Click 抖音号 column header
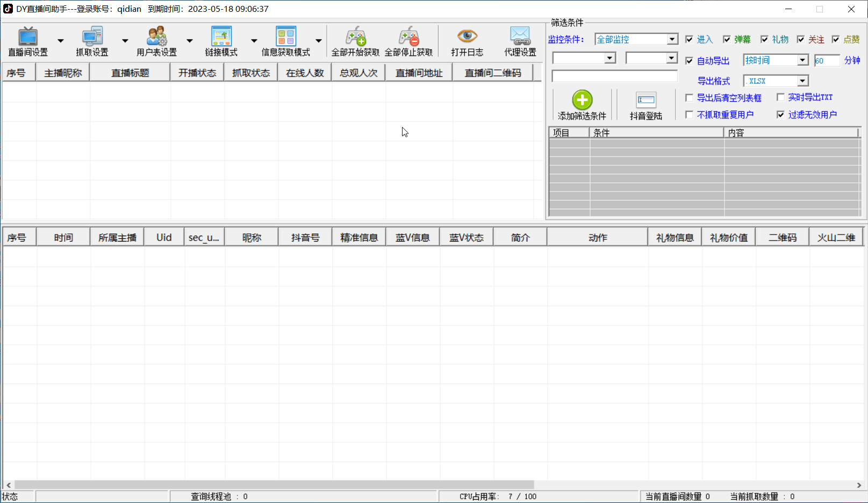The height and width of the screenshot is (503, 868). [x=305, y=237]
